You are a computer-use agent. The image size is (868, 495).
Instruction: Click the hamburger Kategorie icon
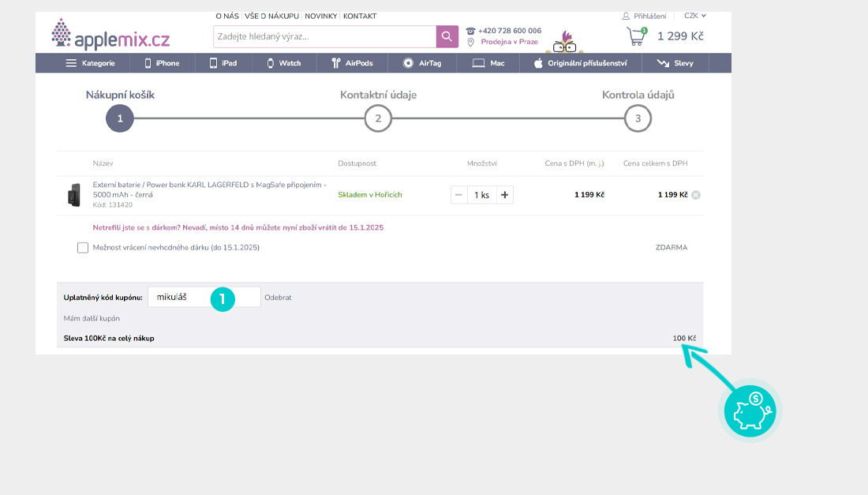tap(71, 63)
